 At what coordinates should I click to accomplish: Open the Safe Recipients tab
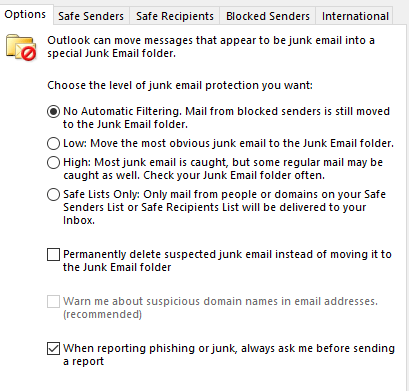(175, 16)
